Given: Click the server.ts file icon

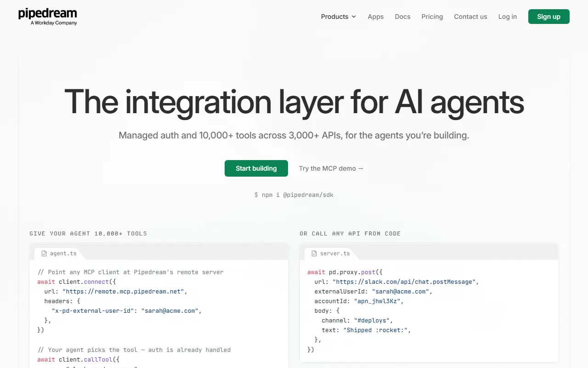Looking at the screenshot, I should coord(314,253).
